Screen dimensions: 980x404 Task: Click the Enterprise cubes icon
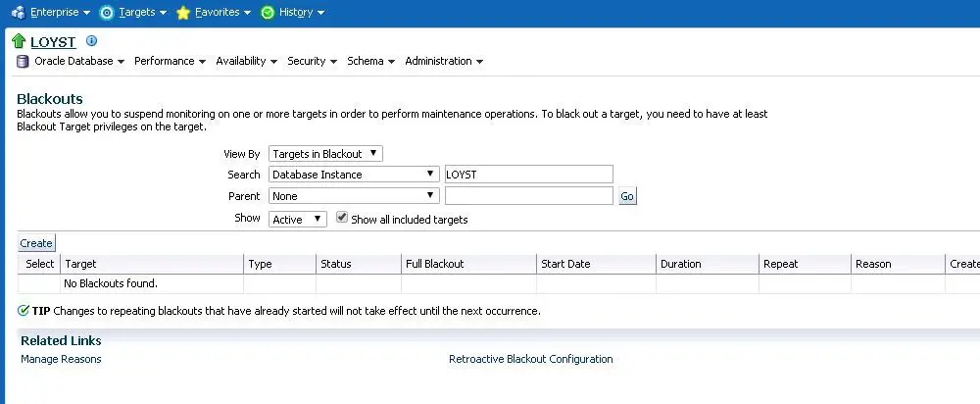click(18, 13)
